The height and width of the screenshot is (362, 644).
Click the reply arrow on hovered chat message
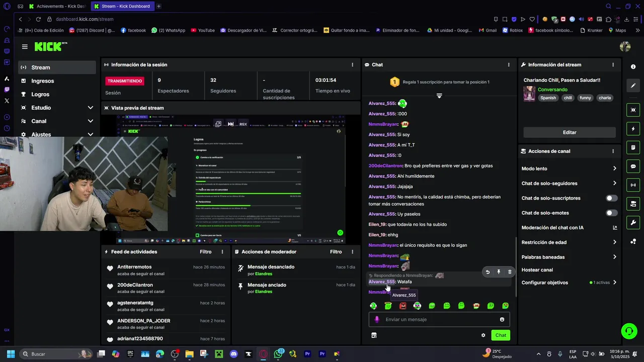click(488, 272)
